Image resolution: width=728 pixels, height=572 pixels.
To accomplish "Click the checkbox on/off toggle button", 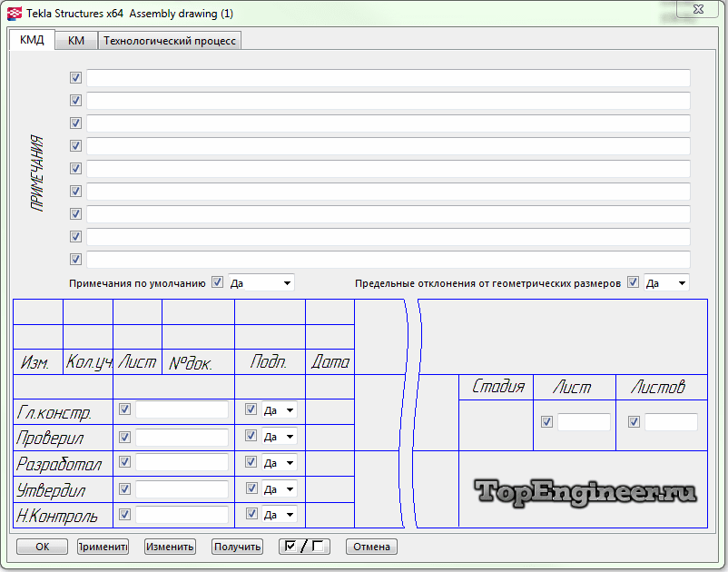I will click(x=304, y=547).
